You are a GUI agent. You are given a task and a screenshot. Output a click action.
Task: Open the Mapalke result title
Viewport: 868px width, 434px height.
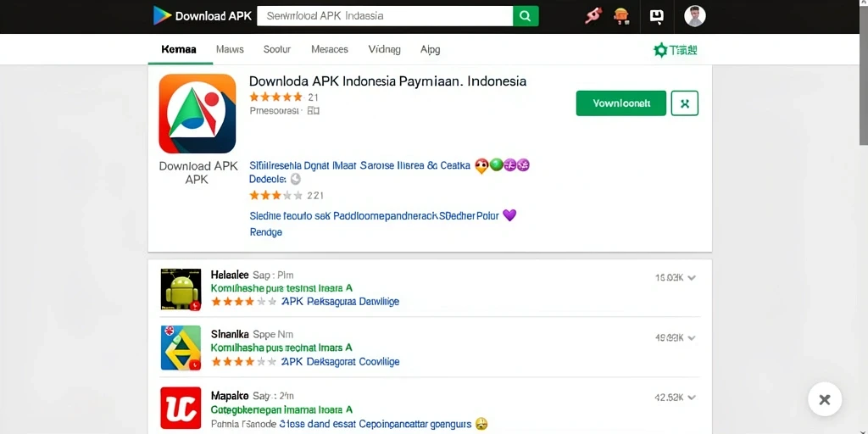coord(230,397)
